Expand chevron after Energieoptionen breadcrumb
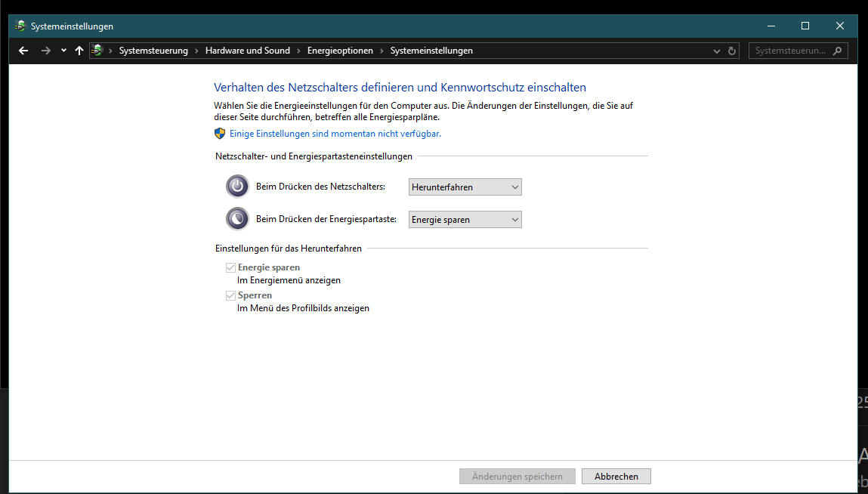This screenshot has width=868, height=494. [381, 51]
